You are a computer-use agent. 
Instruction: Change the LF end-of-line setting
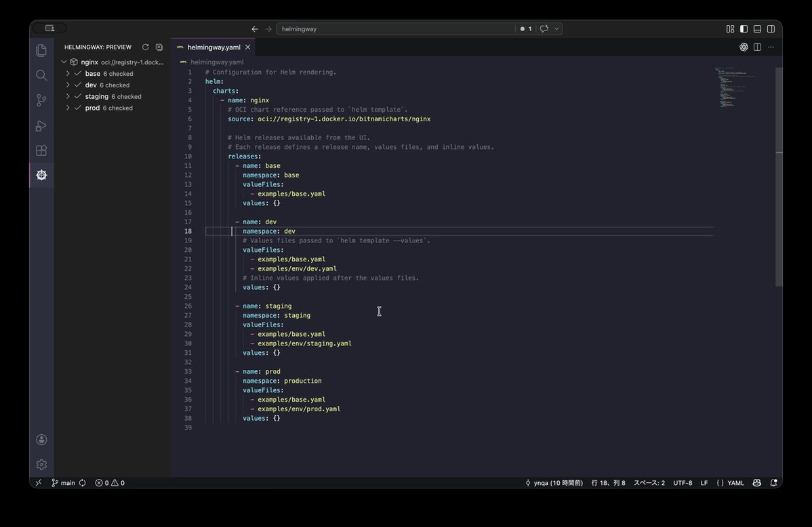pyautogui.click(x=704, y=482)
